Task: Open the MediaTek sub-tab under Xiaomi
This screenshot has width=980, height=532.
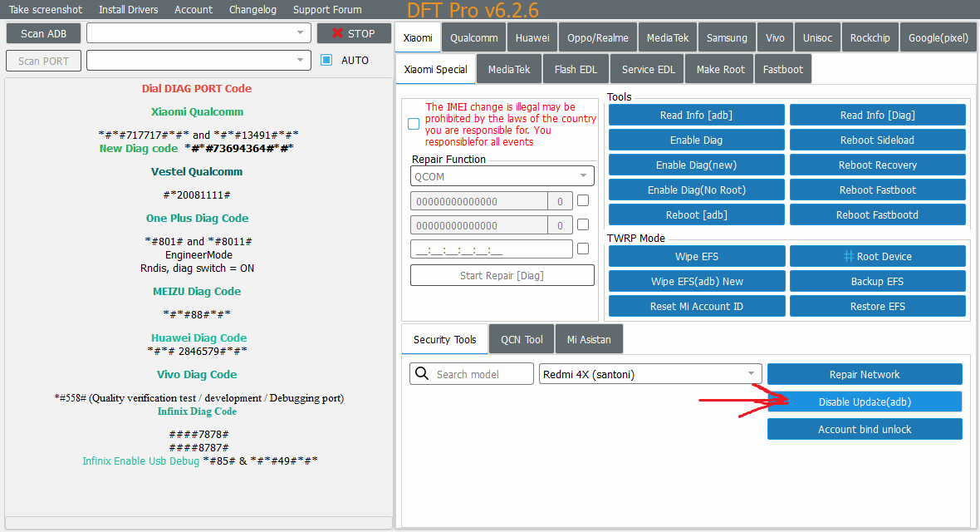Action: pyautogui.click(x=509, y=69)
